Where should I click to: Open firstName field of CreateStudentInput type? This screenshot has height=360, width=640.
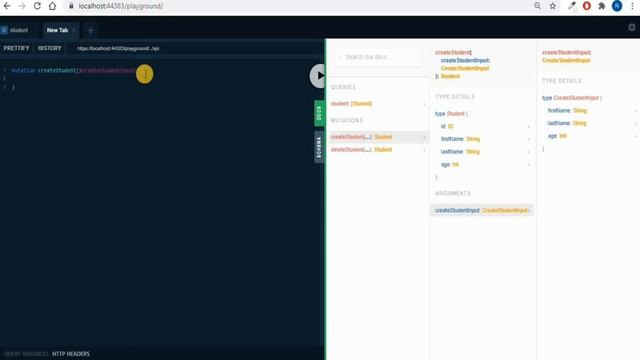[x=589, y=111]
